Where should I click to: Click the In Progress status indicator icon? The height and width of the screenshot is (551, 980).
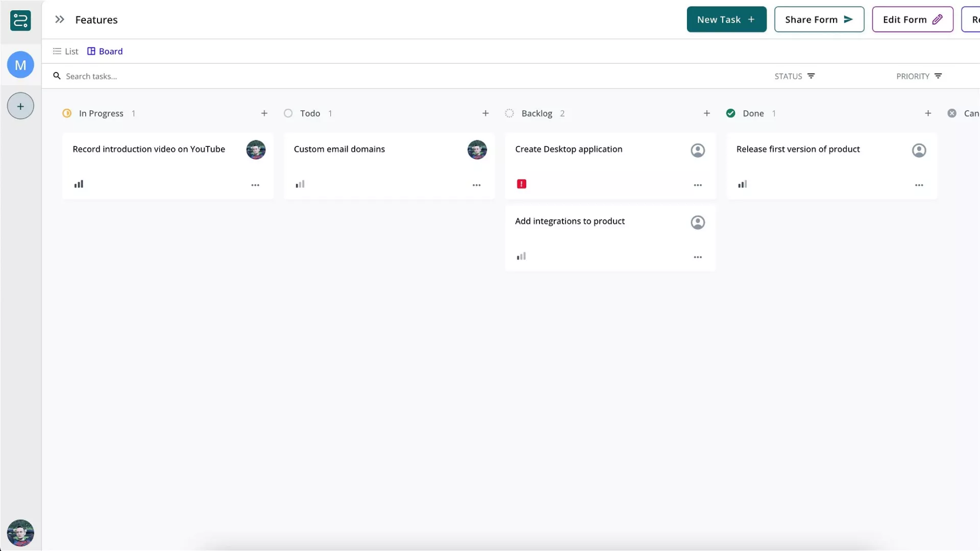pos(67,113)
